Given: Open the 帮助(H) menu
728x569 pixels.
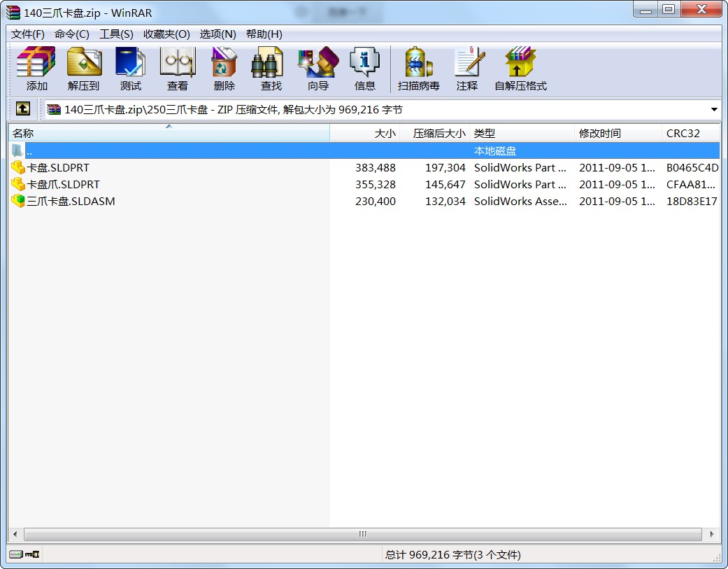Looking at the screenshot, I should [x=264, y=34].
